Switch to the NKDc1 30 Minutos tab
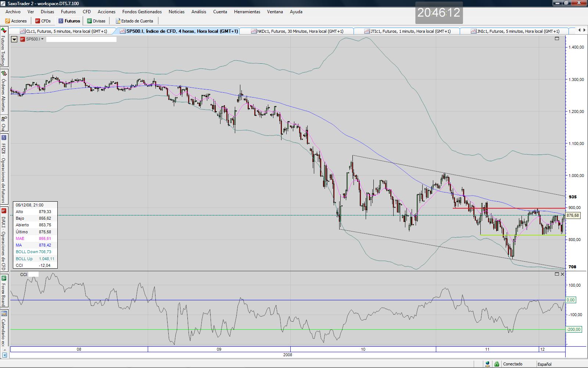The height and width of the screenshot is (368, 588). [x=297, y=31]
